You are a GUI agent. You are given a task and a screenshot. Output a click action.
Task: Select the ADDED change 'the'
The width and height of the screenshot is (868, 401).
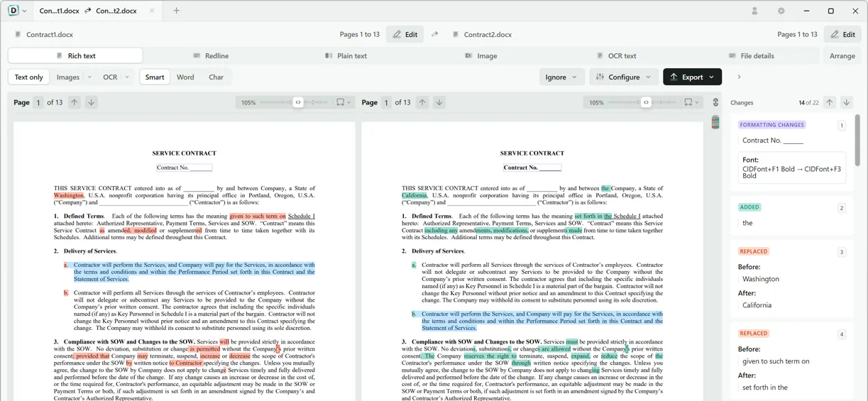[x=792, y=216]
